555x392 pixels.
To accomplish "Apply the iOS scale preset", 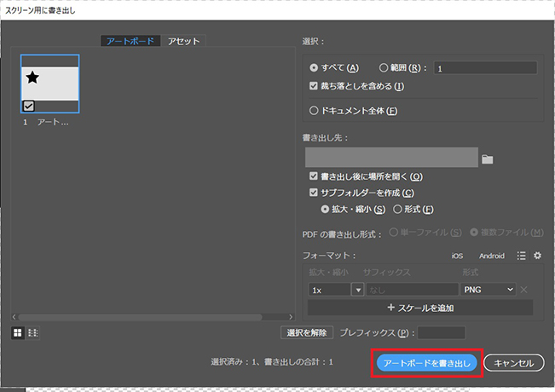I will (x=457, y=255).
